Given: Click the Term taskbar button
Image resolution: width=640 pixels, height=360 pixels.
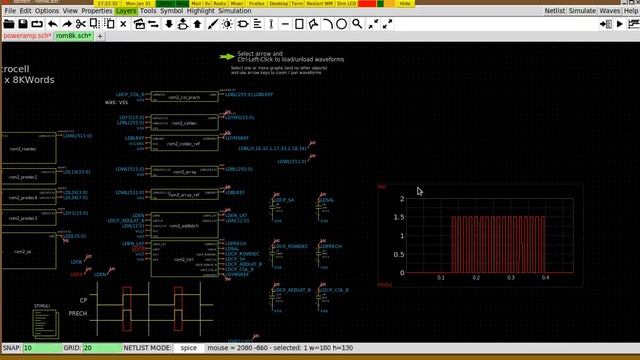Looking at the screenshot, I should pos(297,3).
